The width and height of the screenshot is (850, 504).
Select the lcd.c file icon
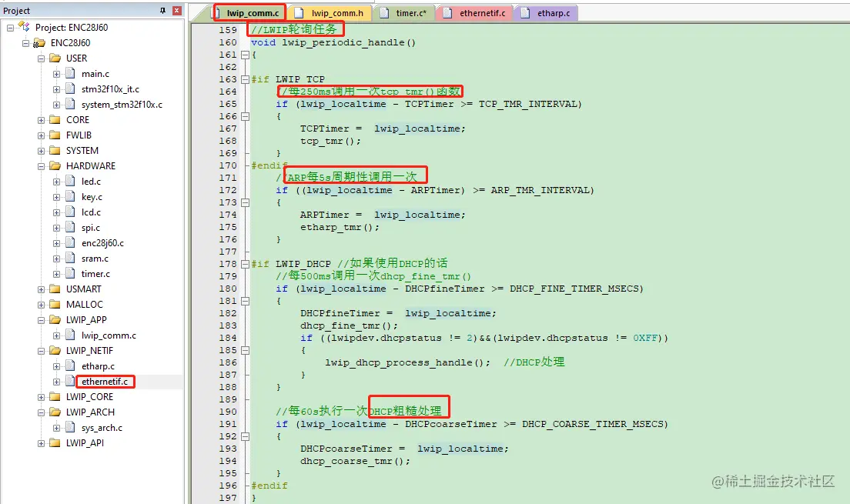pos(71,212)
